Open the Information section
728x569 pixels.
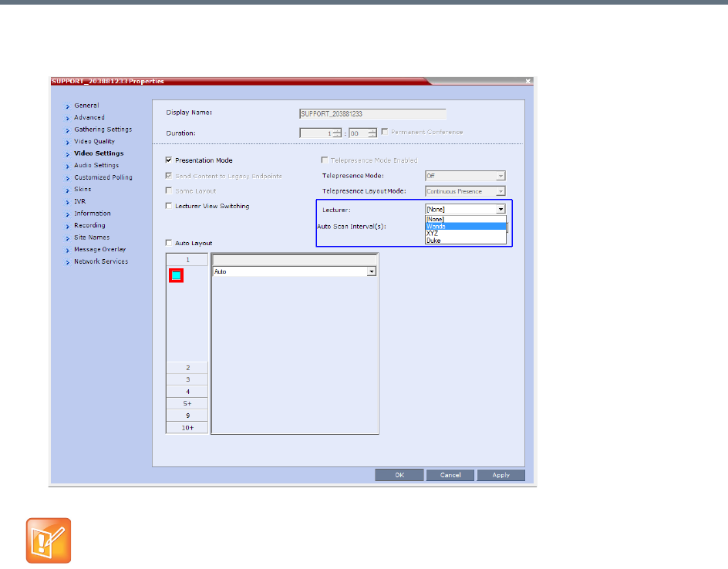93,214
